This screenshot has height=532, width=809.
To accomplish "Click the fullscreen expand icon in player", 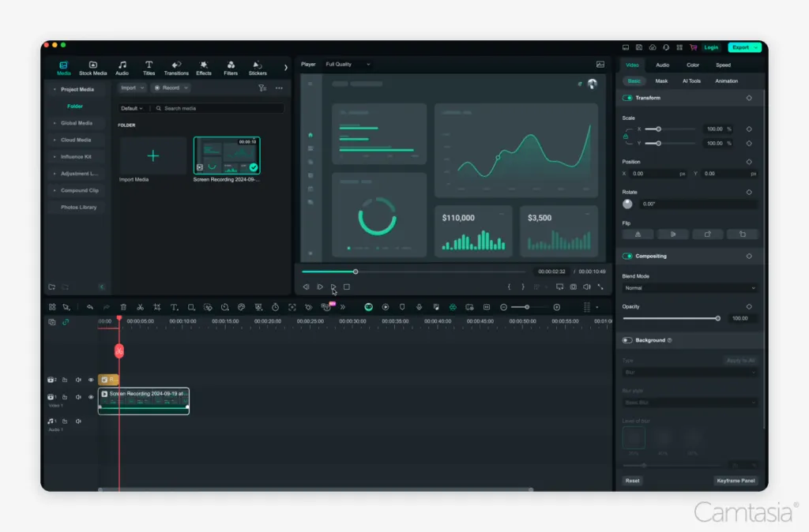I will click(600, 287).
